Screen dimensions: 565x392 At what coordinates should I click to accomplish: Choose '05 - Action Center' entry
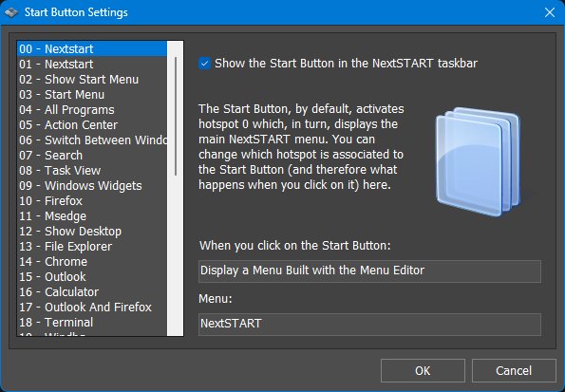tap(92, 124)
